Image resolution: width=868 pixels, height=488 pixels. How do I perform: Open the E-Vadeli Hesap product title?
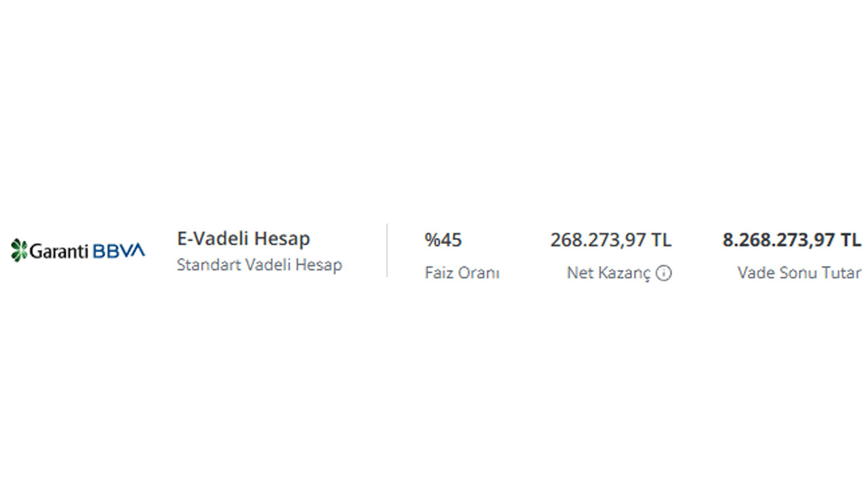(x=243, y=239)
